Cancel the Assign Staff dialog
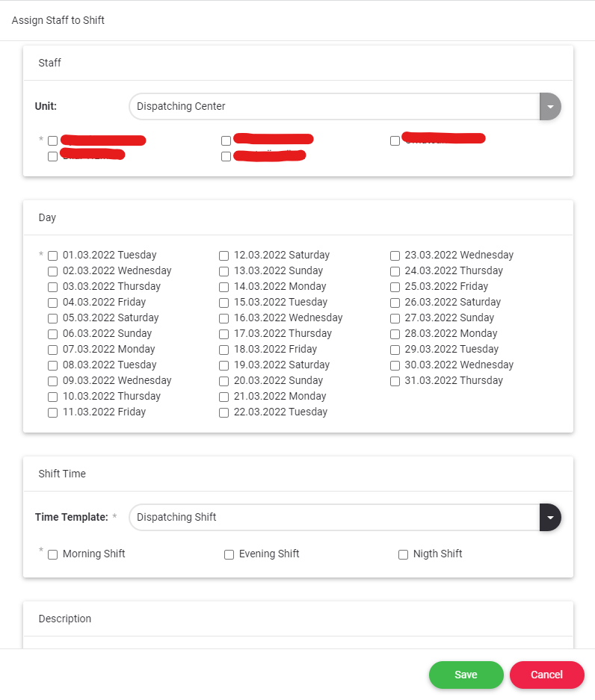This screenshot has height=700, width=595. coord(546,675)
